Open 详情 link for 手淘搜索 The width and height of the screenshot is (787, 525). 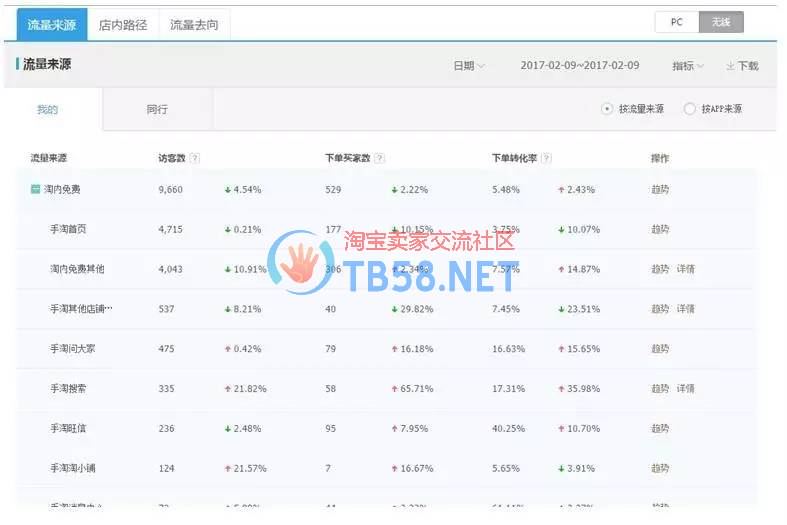(x=685, y=388)
